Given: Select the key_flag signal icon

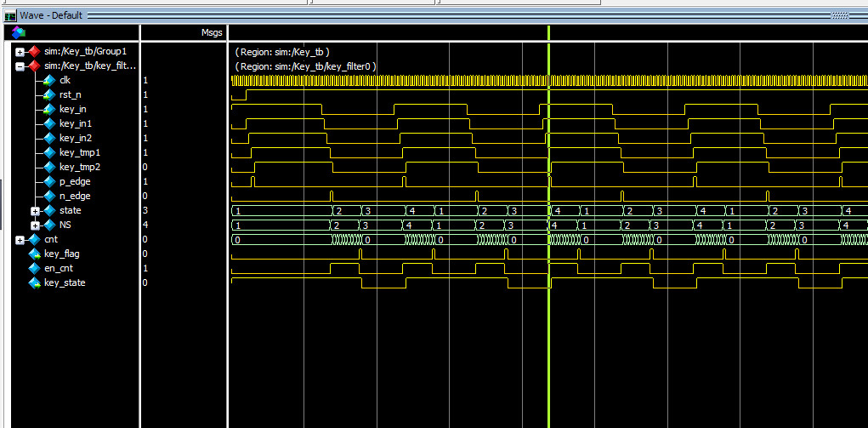Looking at the screenshot, I should [x=34, y=254].
